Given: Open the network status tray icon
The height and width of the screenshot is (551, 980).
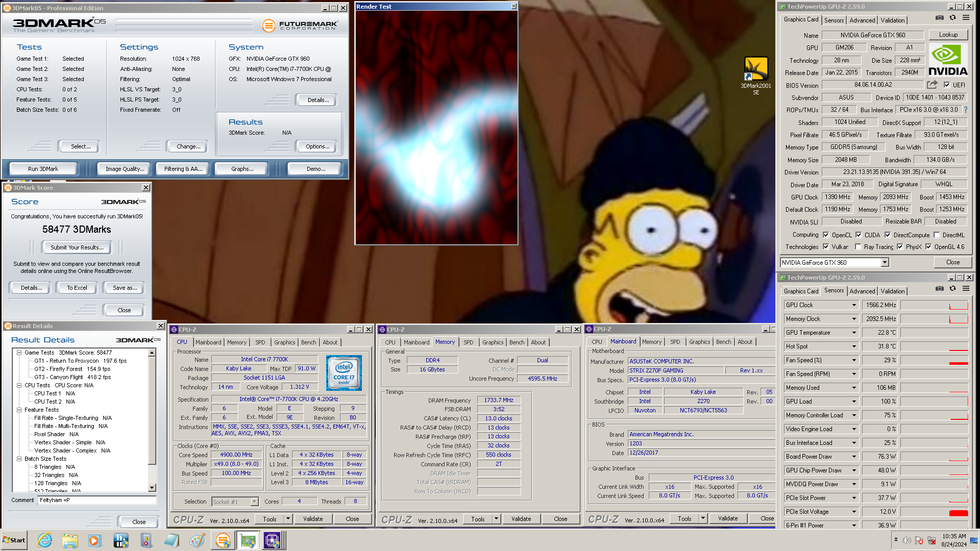Looking at the screenshot, I should 932,540.
